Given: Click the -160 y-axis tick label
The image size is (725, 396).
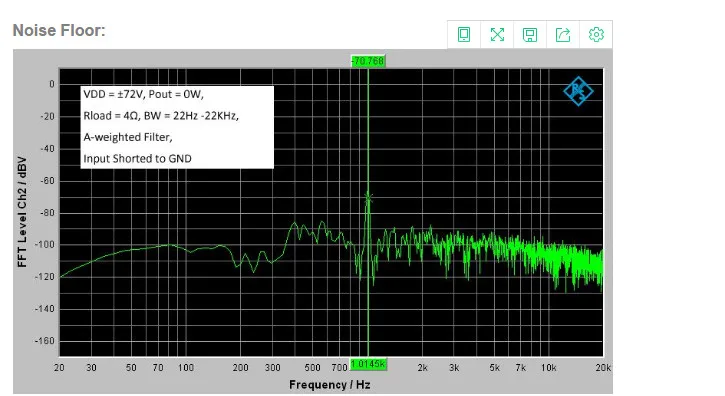Looking at the screenshot, I should coord(44,341).
